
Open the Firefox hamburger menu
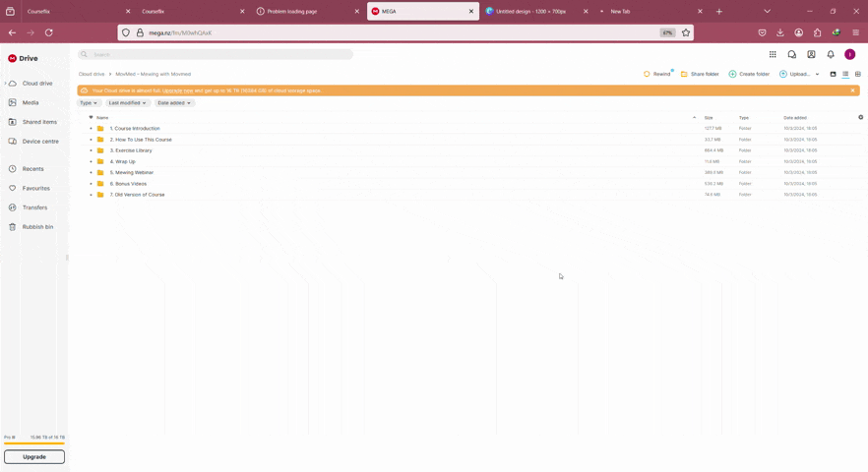click(x=855, y=32)
